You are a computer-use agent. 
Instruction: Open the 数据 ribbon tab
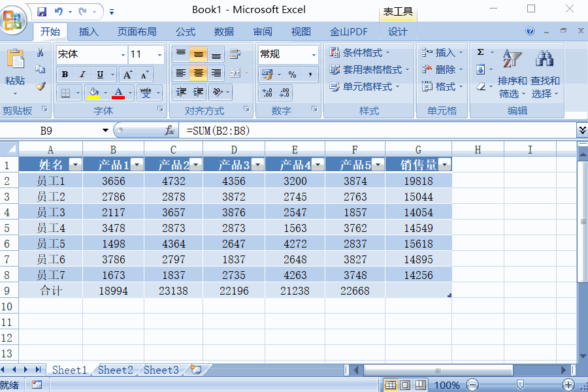tap(224, 32)
